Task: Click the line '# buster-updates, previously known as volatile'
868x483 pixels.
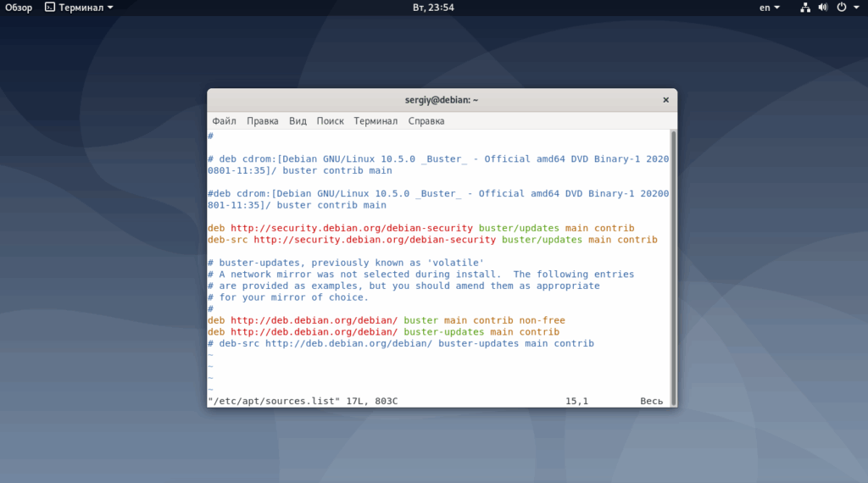Action: pos(346,263)
